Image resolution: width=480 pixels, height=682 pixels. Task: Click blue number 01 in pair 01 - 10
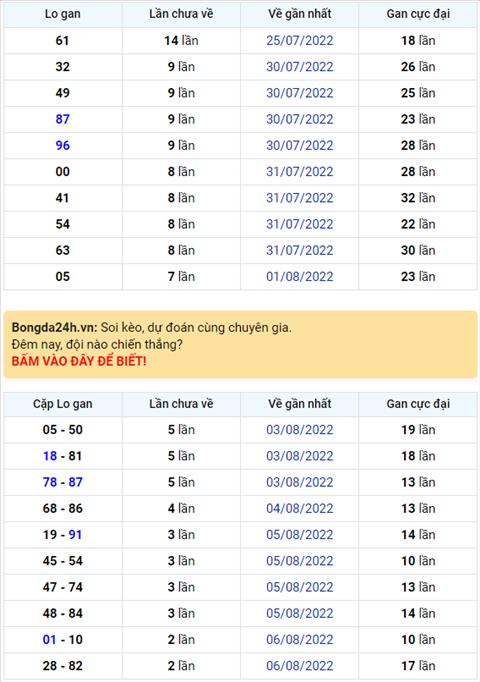[x=50, y=639]
